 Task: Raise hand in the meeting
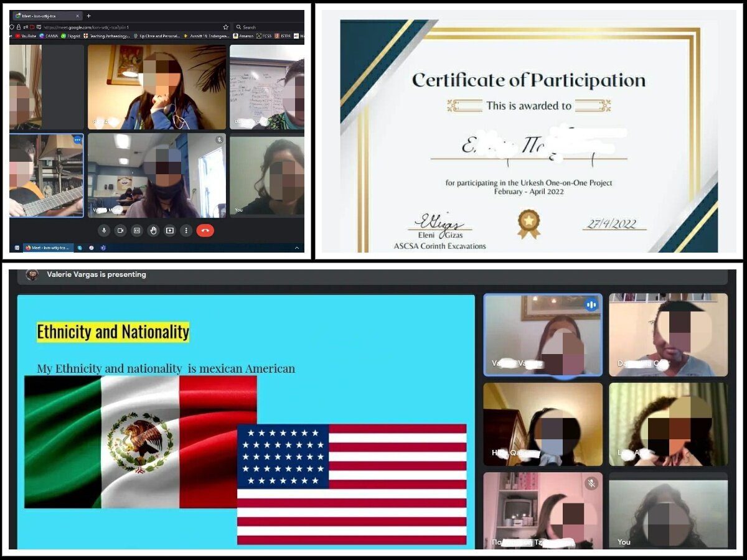pos(153,230)
